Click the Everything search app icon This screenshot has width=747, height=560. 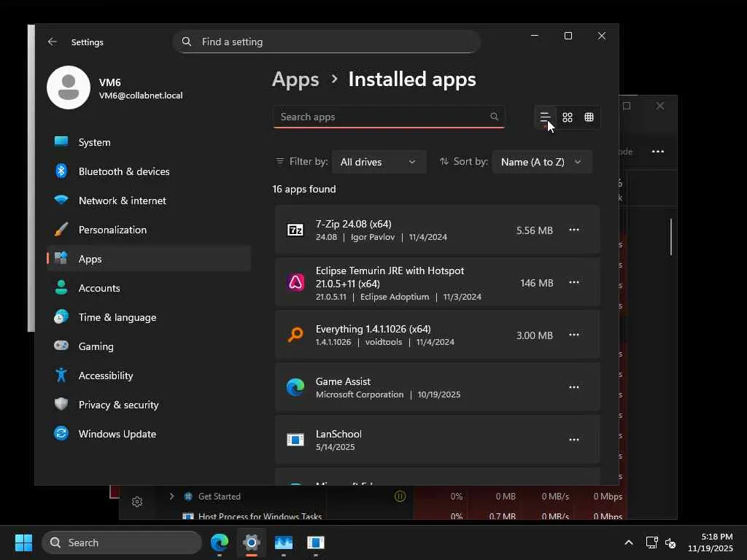pos(295,335)
